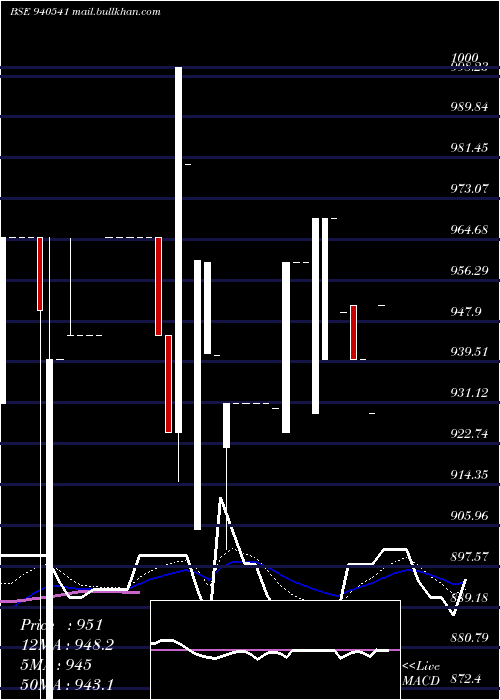Click the MACD inset chart panel
This screenshot has width=500, height=700.
coord(275,650)
